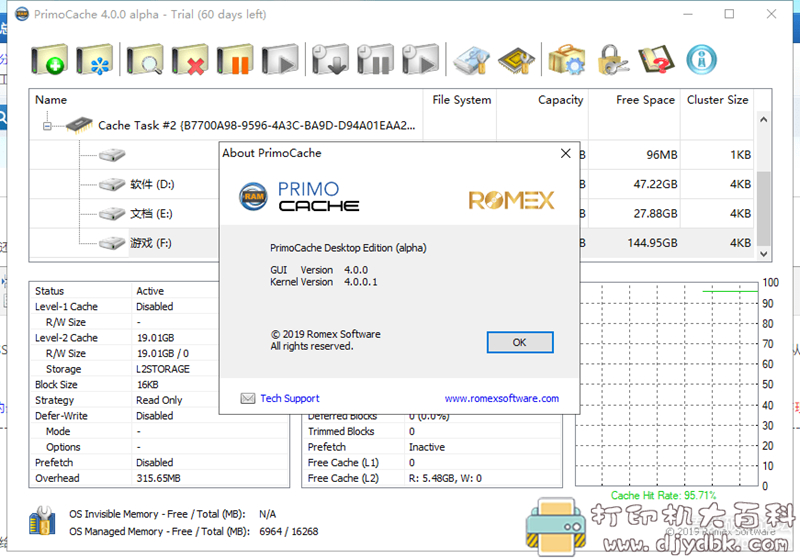
Task: Click the Create New Cache Task icon
Action: (x=49, y=60)
